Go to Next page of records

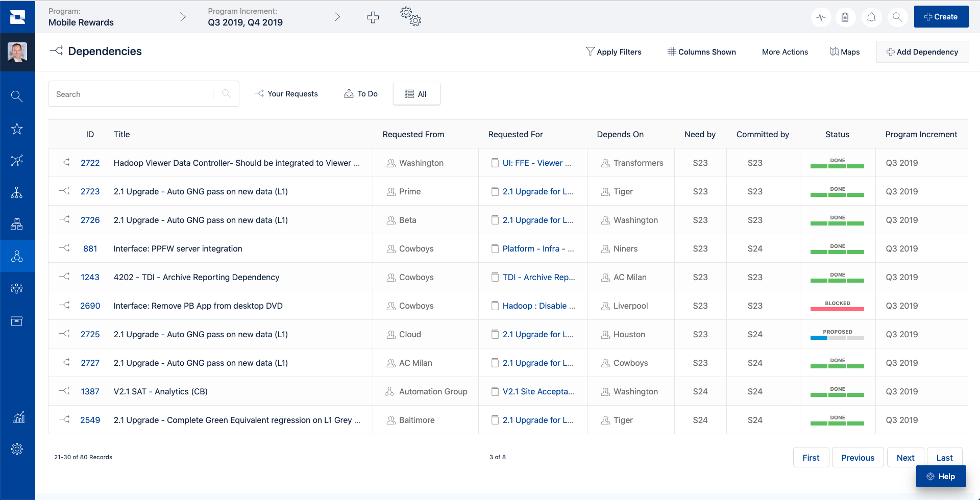coord(905,458)
